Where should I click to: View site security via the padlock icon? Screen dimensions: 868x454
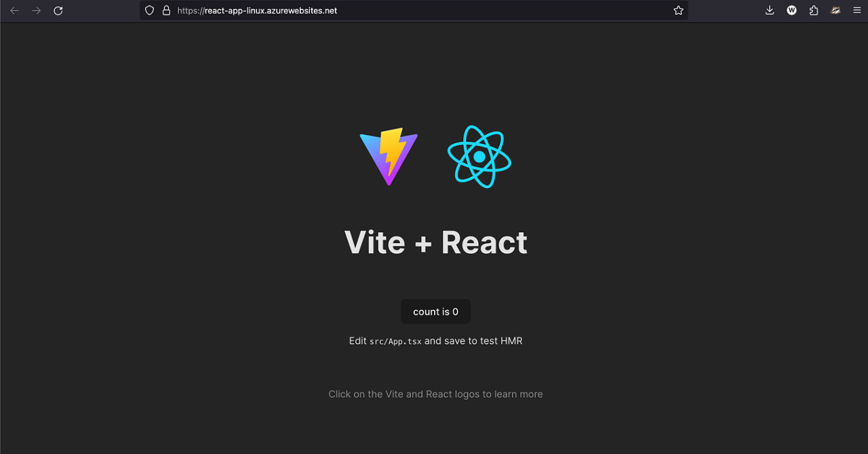pyautogui.click(x=166, y=10)
